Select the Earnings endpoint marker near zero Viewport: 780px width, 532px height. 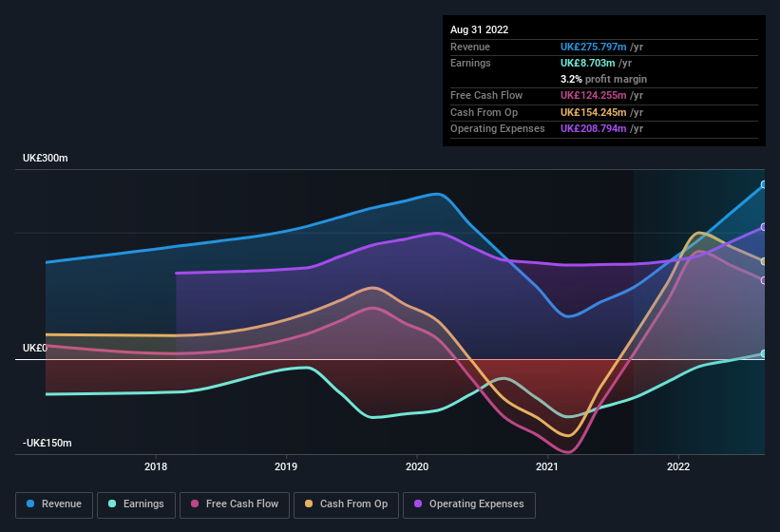[764, 353]
